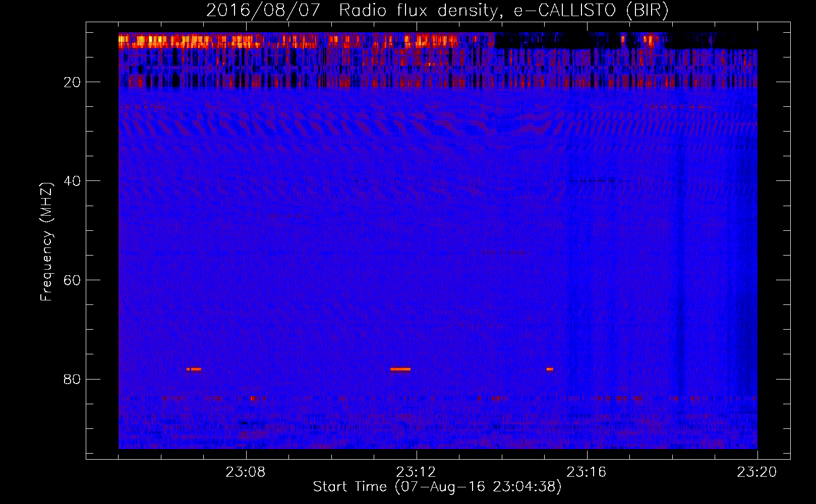Click the '80' frequency tick label
The width and height of the screenshot is (816, 504).
[x=72, y=379]
